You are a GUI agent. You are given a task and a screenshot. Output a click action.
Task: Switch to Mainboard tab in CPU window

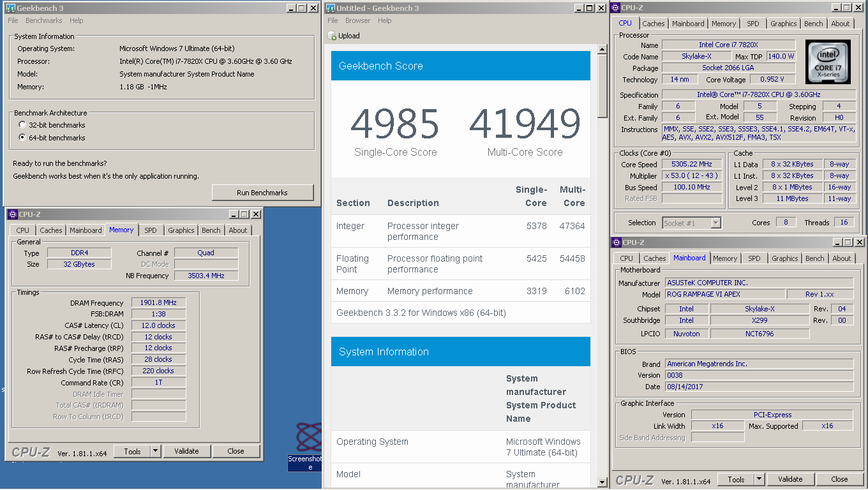pos(689,24)
